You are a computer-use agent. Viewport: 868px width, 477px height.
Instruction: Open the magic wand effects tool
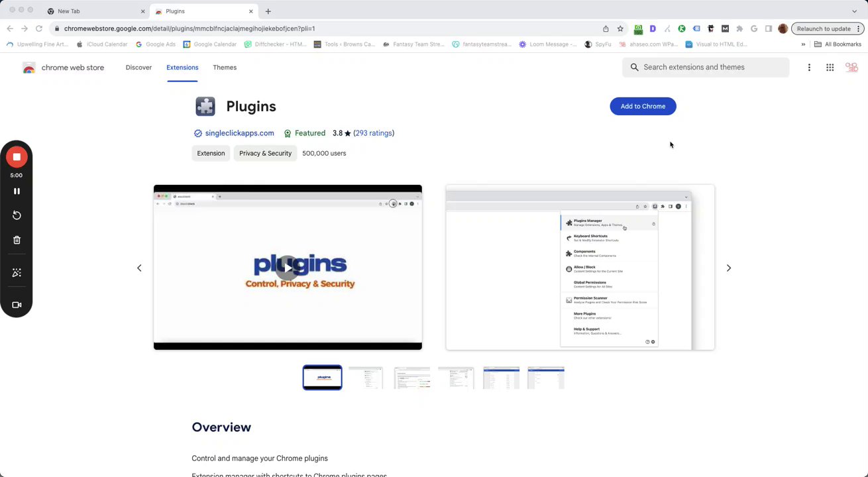pyautogui.click(x=17, y=272)
